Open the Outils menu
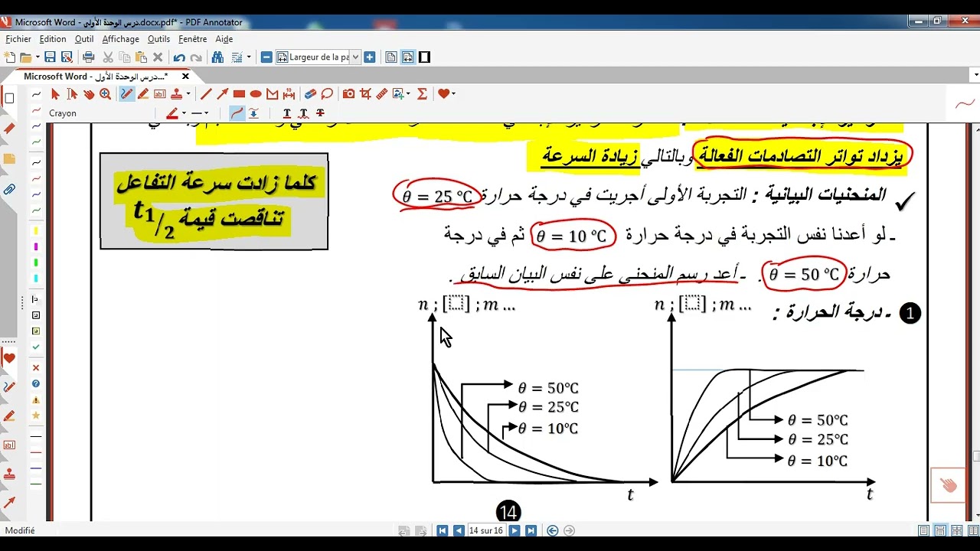 coord(159,39)
